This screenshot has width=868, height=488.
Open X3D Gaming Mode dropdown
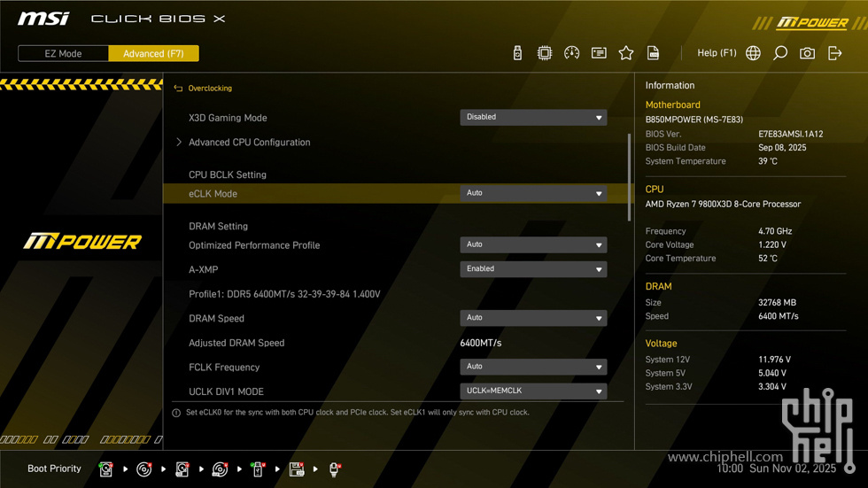click(533, 117)
